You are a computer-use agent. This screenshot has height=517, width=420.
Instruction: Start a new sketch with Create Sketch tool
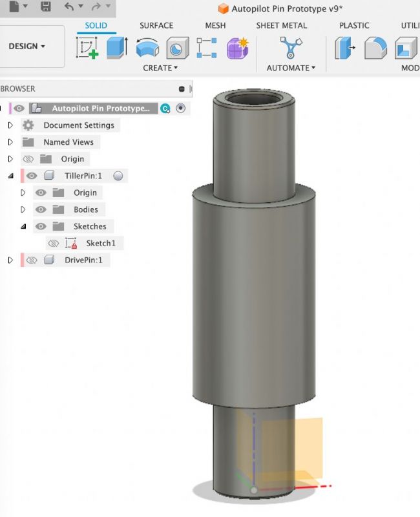click(x=87, y=48)
